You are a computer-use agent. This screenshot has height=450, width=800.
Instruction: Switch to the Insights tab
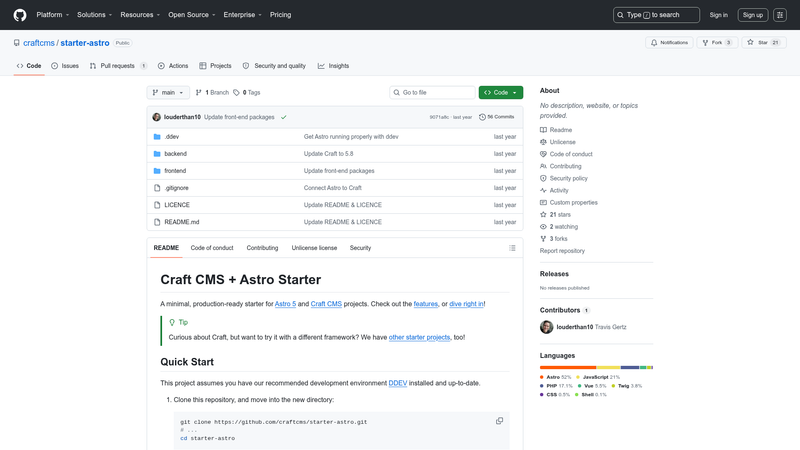coord(334,66)
